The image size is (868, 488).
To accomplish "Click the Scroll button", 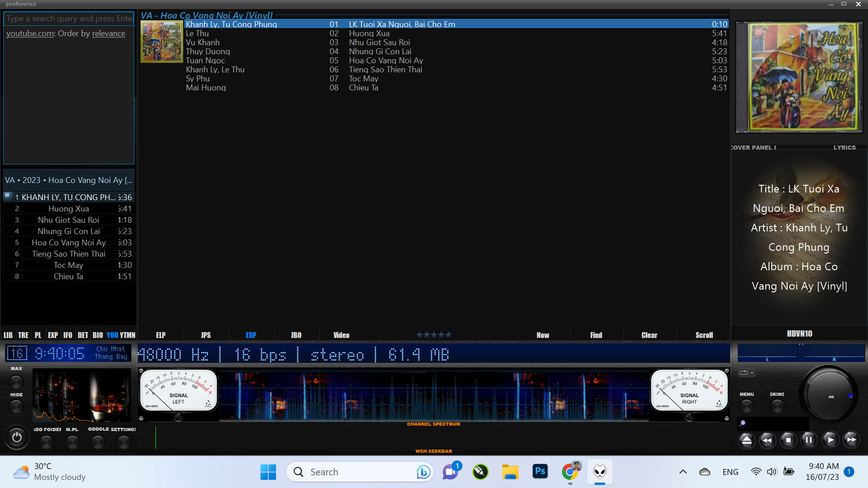I will [704, 335].
